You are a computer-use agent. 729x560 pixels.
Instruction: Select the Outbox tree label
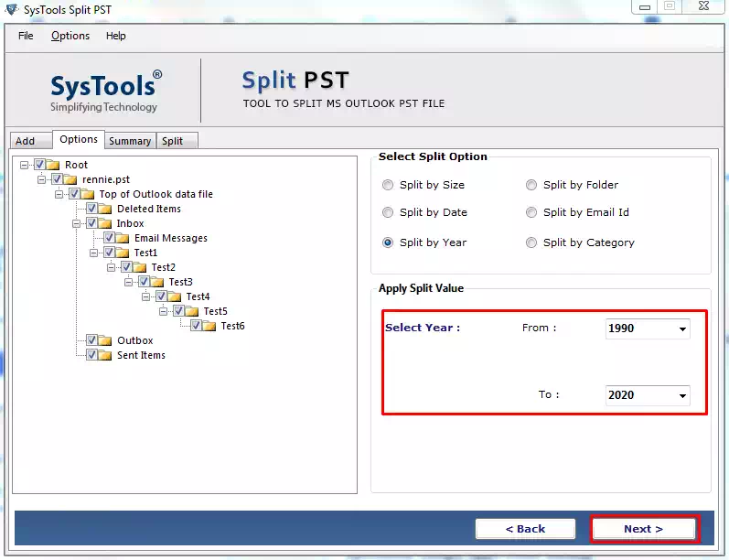[134, 340]
